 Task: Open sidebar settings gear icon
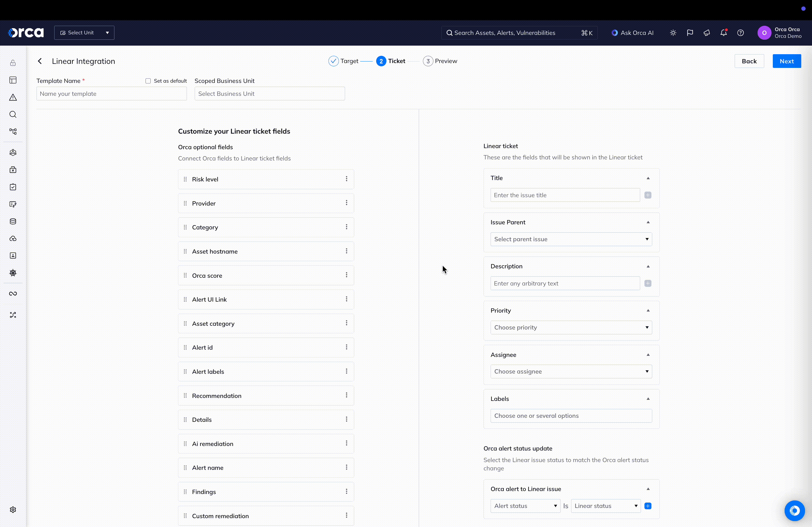13,510
